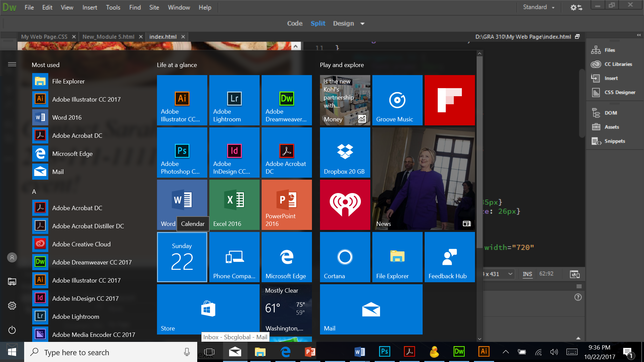The height and width of the screenshot is (362, 644).
Task: Select Split view
Action: (318, 23)
